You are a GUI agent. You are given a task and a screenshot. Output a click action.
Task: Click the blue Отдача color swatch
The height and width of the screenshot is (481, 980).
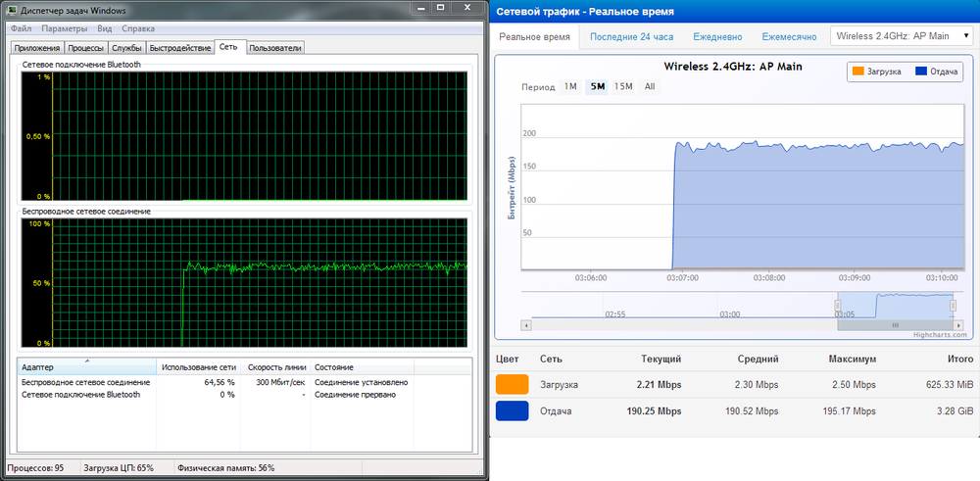[x=512, y=411]
